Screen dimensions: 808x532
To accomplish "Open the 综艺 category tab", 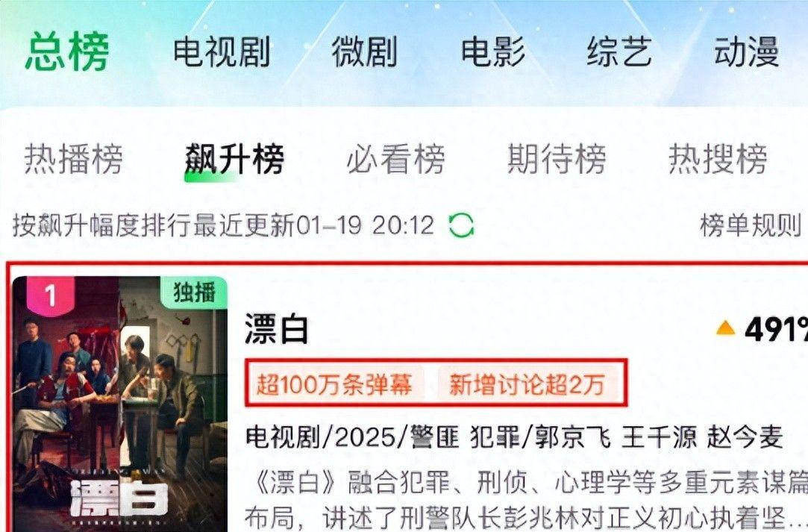I will (x=619, y=52).
